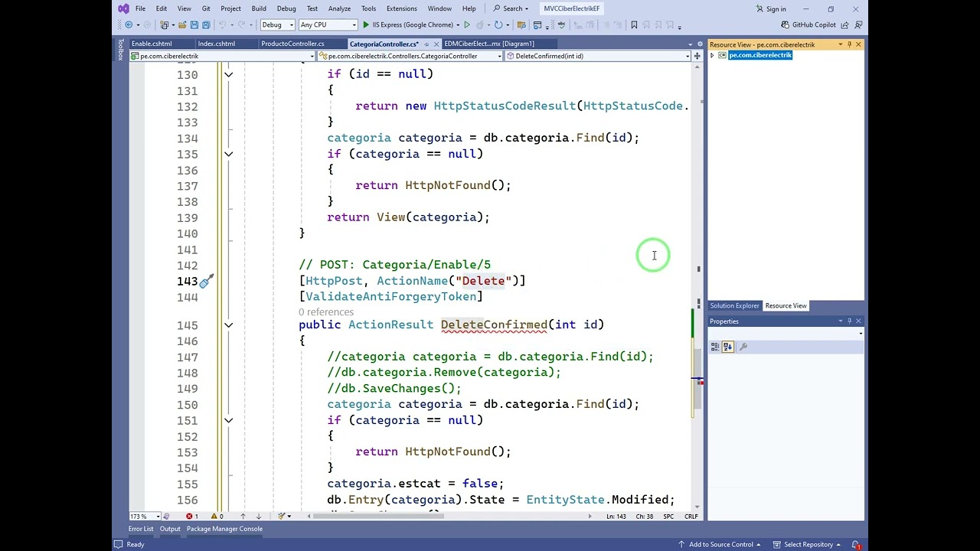Collapse the if block at line 135

coord(228,154)
